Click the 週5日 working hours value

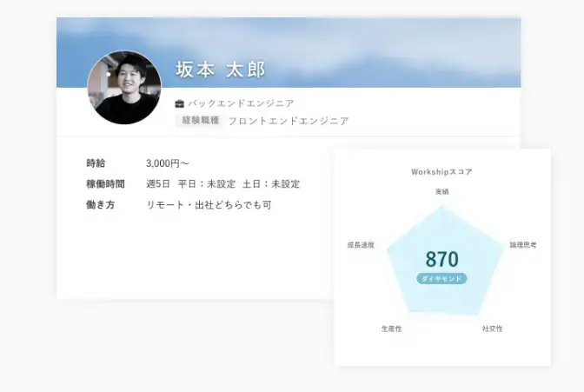click(x=158, y=183)
